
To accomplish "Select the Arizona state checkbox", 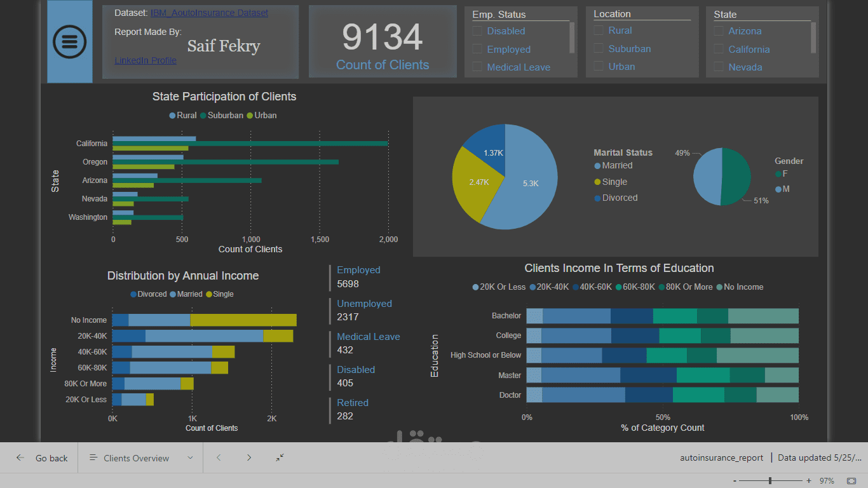I will (x=719, y=30).
